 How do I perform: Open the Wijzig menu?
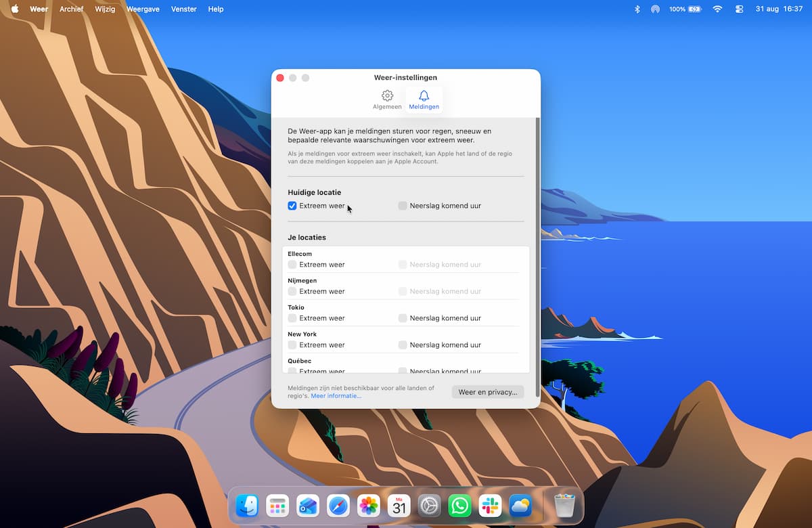pyautogui.click(x=105, y=9)
